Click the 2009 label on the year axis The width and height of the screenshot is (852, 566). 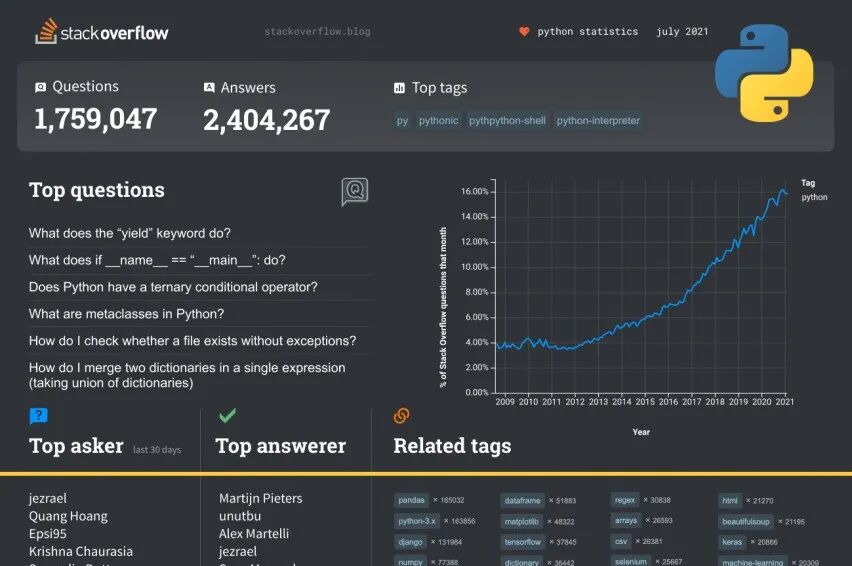coord(505,402)
